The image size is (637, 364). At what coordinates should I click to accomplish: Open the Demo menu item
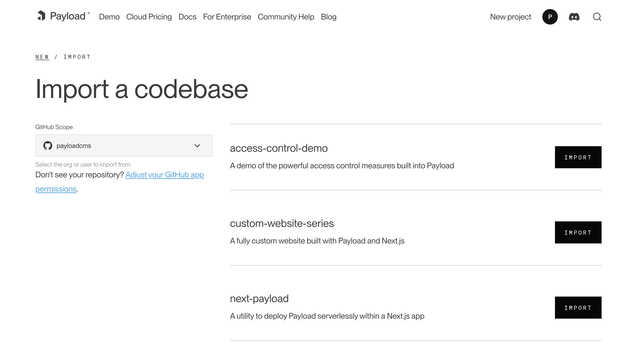coord(109,17)
